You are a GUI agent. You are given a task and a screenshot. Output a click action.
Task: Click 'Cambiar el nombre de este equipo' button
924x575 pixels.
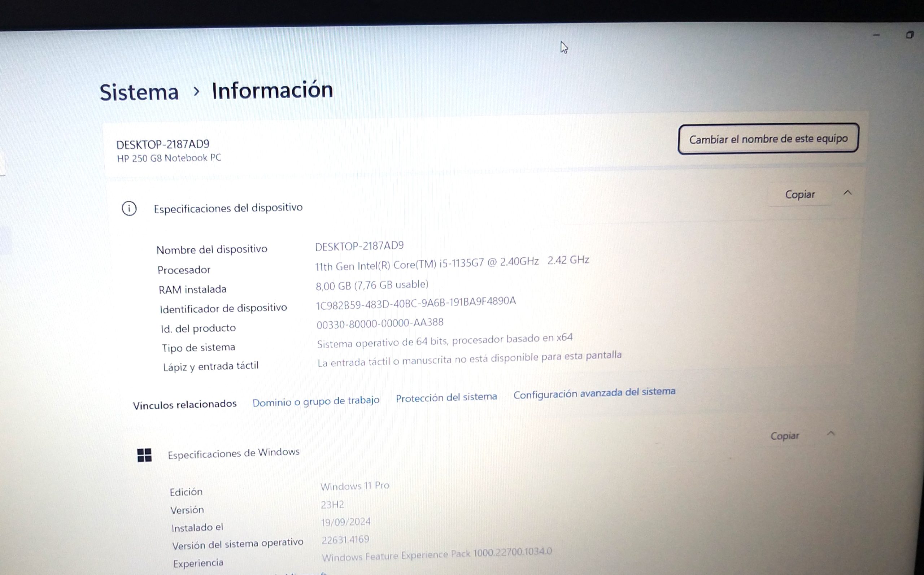click(x=768, y=139)
